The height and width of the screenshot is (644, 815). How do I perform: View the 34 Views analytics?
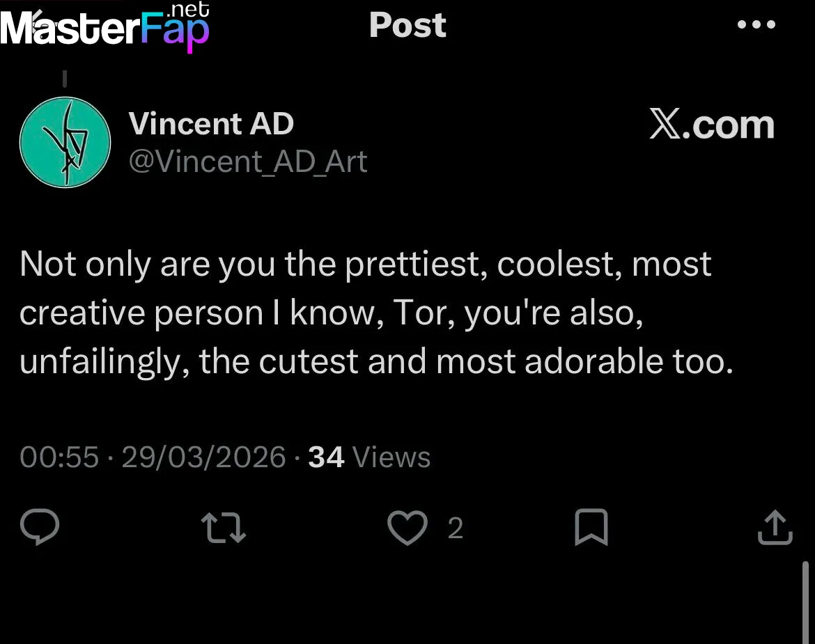click(x=369, y=457)
